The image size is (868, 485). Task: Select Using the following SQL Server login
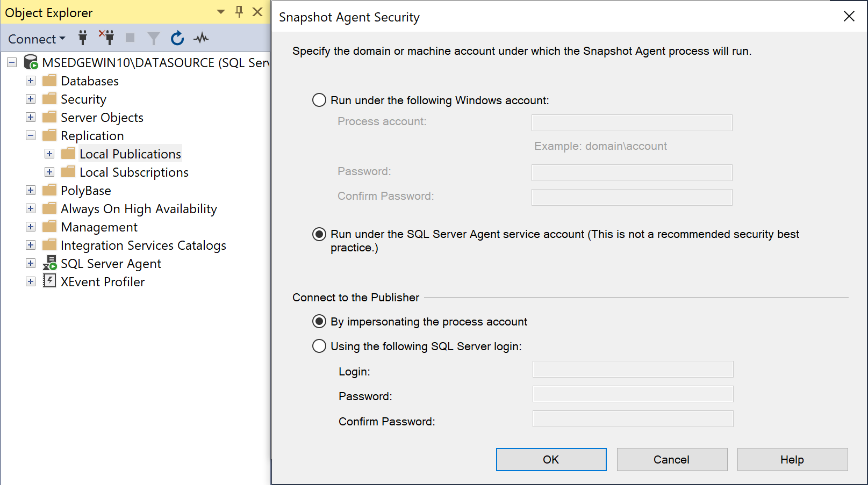(319, 346)
